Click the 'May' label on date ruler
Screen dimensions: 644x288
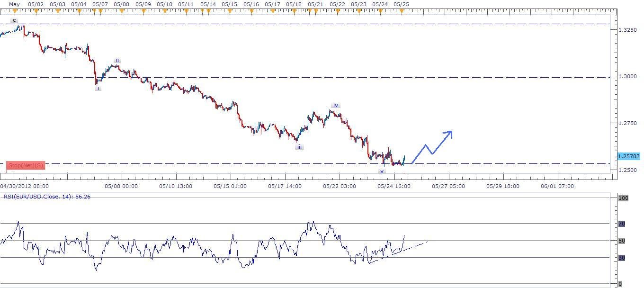[15, 4]
